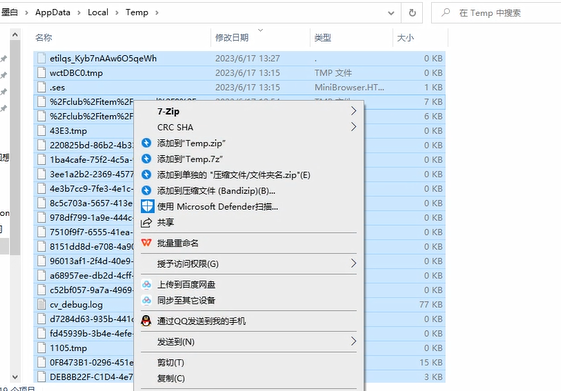561x391 pixels.
Task: Go to Temp in breadcrumb
Action: [x=137, y=13]
